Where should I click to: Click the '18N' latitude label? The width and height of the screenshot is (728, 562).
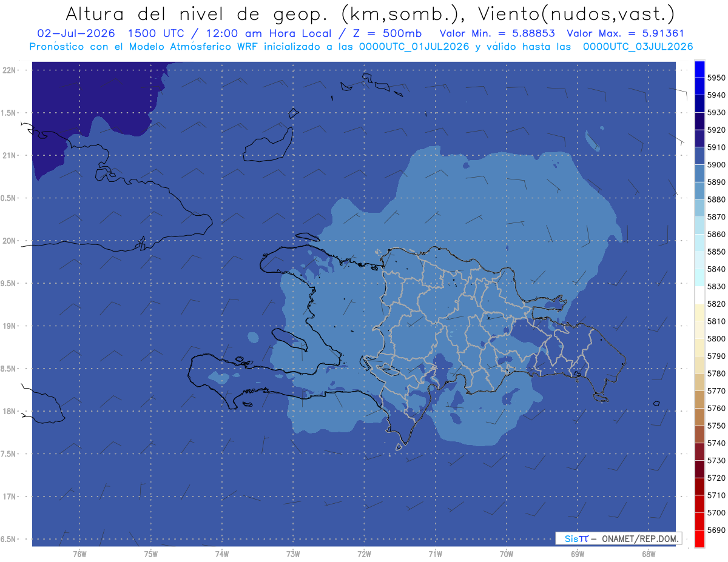coord(10,411)
